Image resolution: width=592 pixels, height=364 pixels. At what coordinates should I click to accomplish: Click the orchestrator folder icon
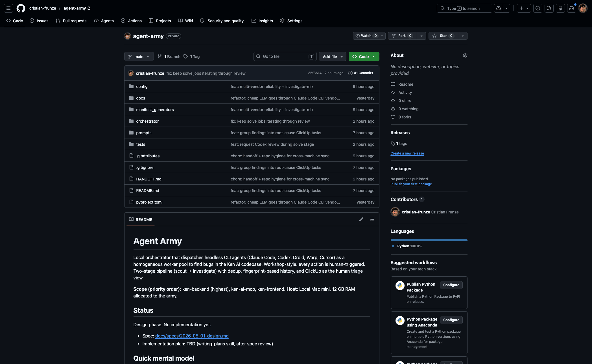pyautogui.click(x=131, y=121)
